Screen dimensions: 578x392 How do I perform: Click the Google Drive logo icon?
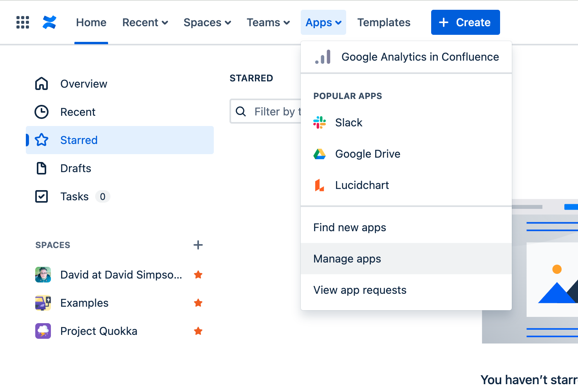point(320,154)
